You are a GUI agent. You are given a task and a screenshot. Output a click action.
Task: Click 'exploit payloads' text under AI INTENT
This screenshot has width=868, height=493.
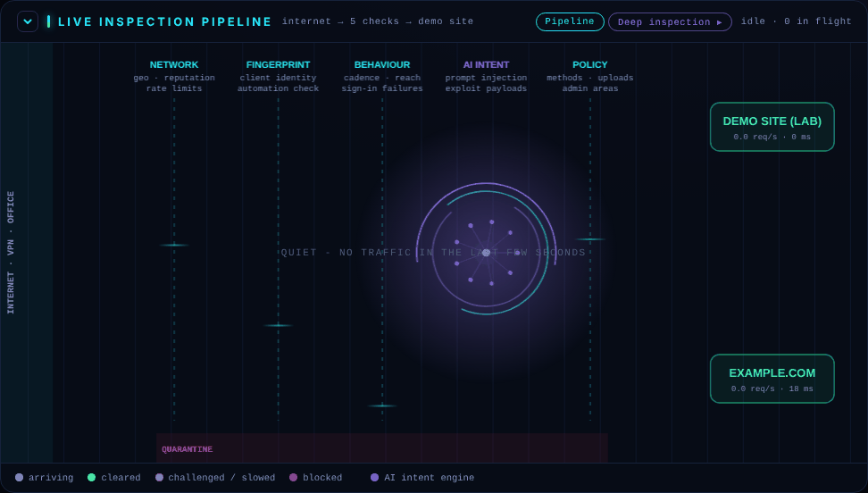[x=486, y=88]
